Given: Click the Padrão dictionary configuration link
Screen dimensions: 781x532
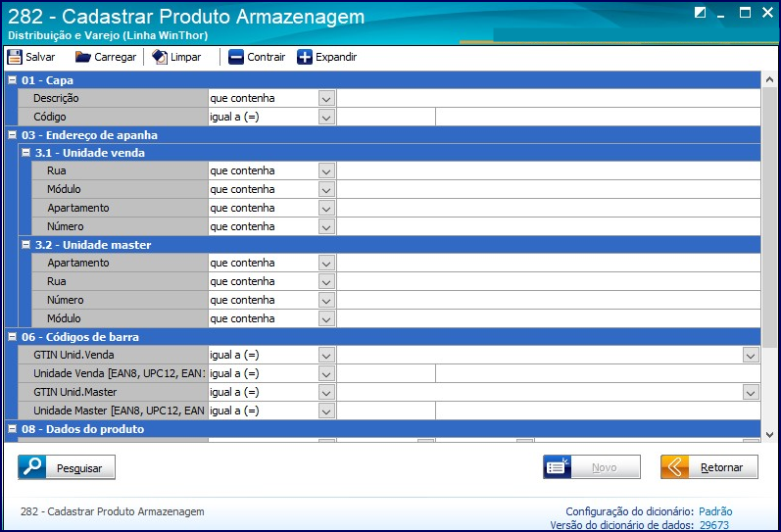Looking at the screenshot, I should (715, 511).
